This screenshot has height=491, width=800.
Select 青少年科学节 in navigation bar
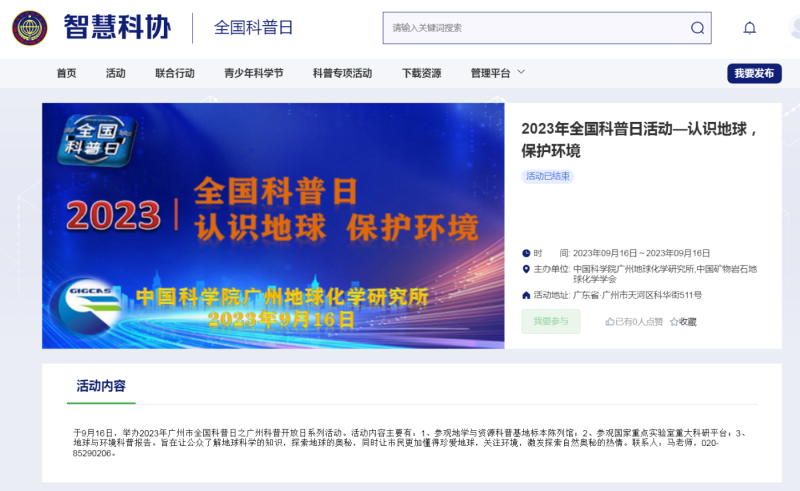tap(253, 73)
